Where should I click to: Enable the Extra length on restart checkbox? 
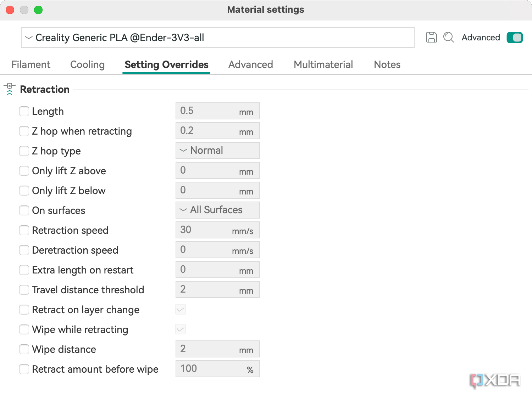point(24,270)
